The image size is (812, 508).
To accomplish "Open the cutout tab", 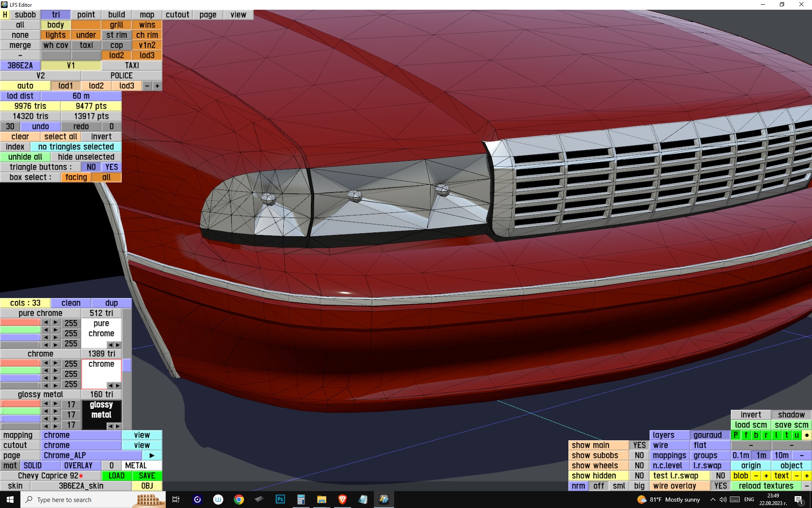I will (177, 14).
